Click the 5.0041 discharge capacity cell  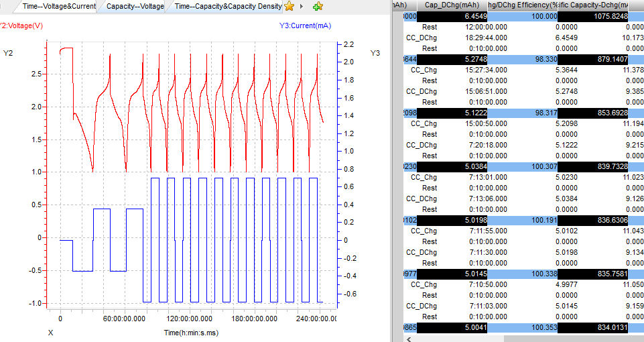point(452,328)
